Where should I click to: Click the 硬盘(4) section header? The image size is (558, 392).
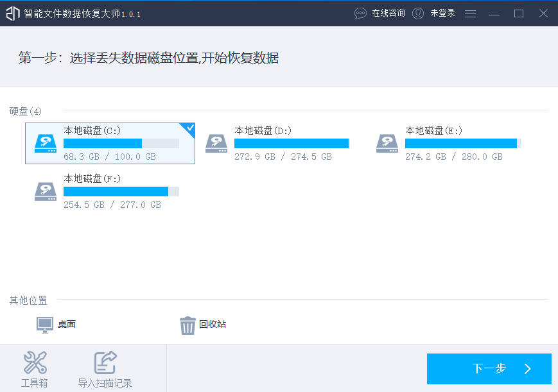[x=26, y=112]
